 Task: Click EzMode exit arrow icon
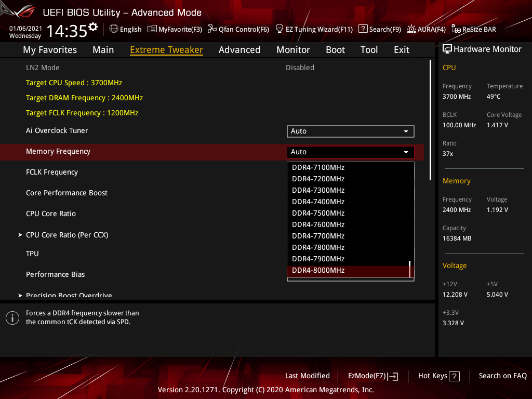tap(393, 376)
